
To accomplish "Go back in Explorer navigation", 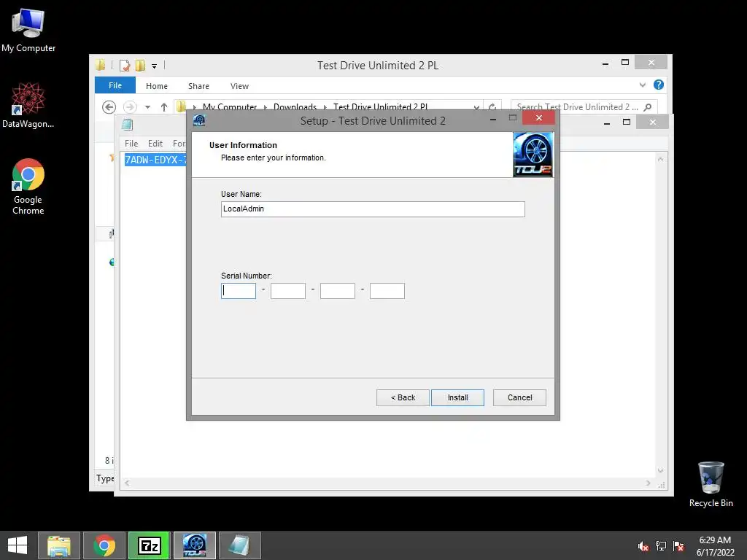I will (109, 107).
